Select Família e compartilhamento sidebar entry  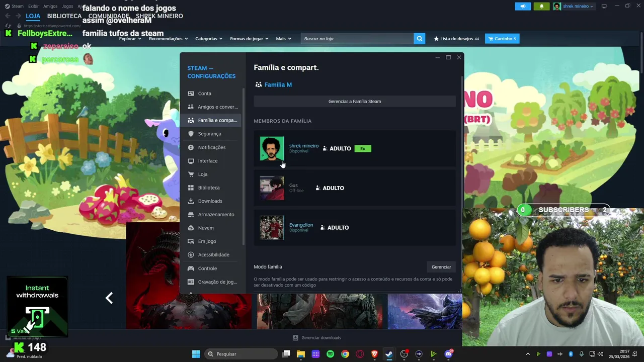click(211, 120)
